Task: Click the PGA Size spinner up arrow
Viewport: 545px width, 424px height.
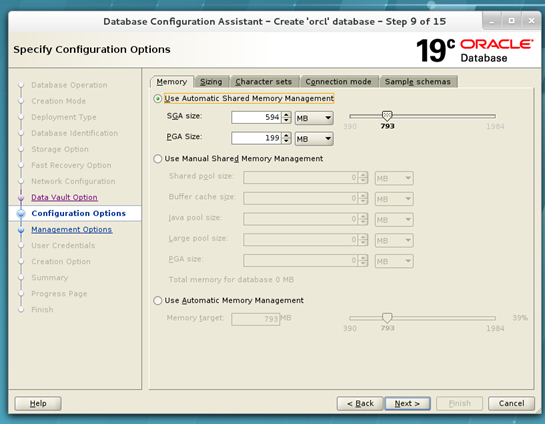Action: 286,135
